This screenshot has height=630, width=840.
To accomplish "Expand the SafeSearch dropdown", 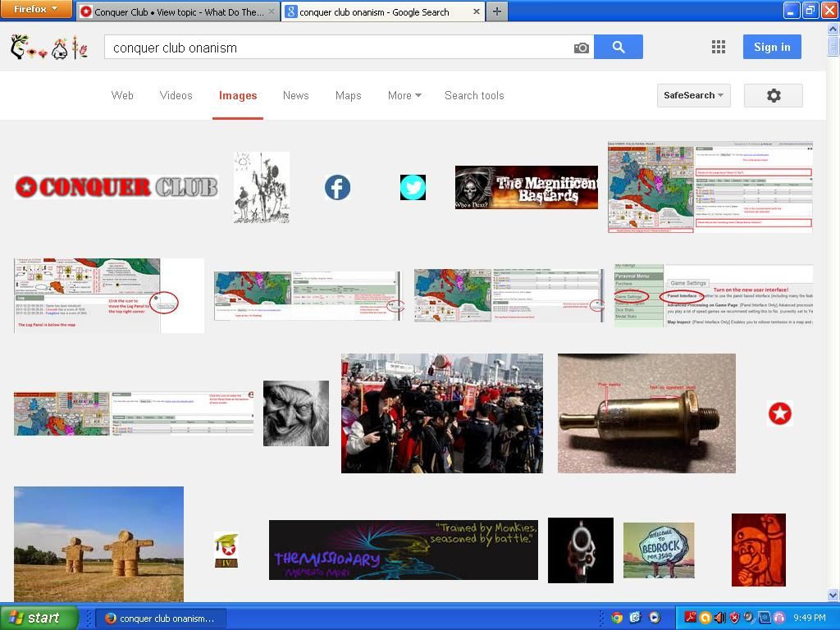I will [693, 96].
